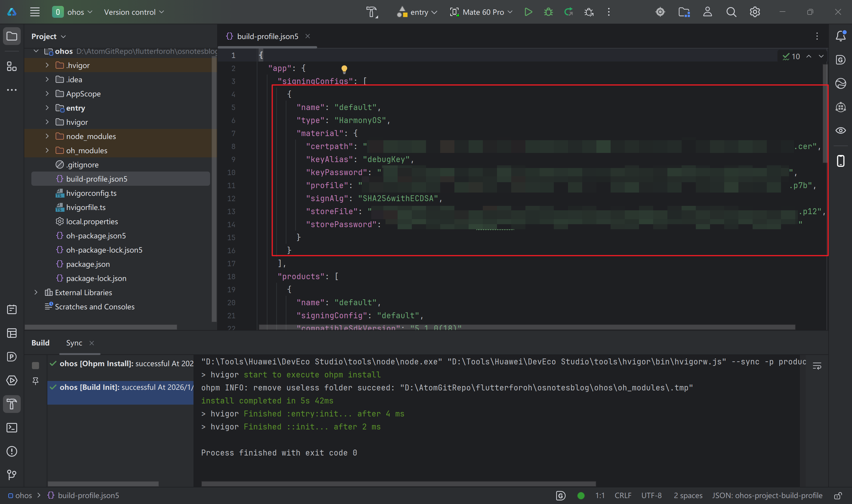Image resolution: width=852 pixels, height=504 pixels.
Task: Show more tool windows ellipsis
Action: pyautogui.click(x=12, y=90)
